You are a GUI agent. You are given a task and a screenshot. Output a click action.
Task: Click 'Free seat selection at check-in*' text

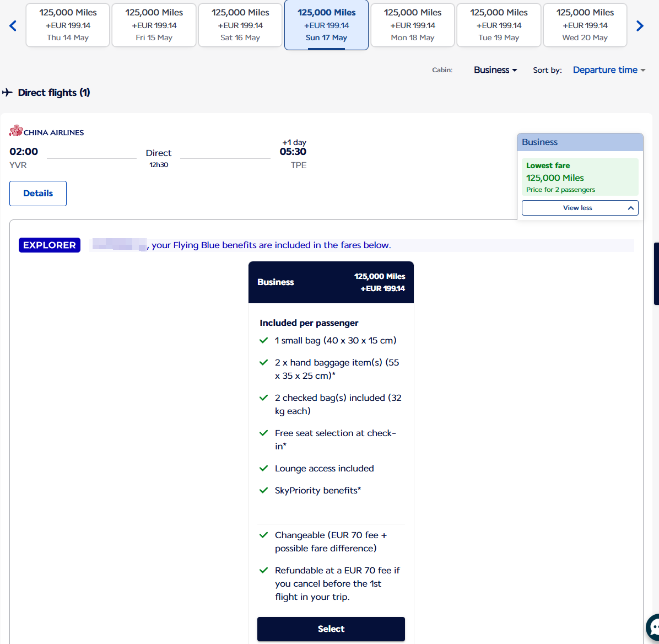point(336,439)
